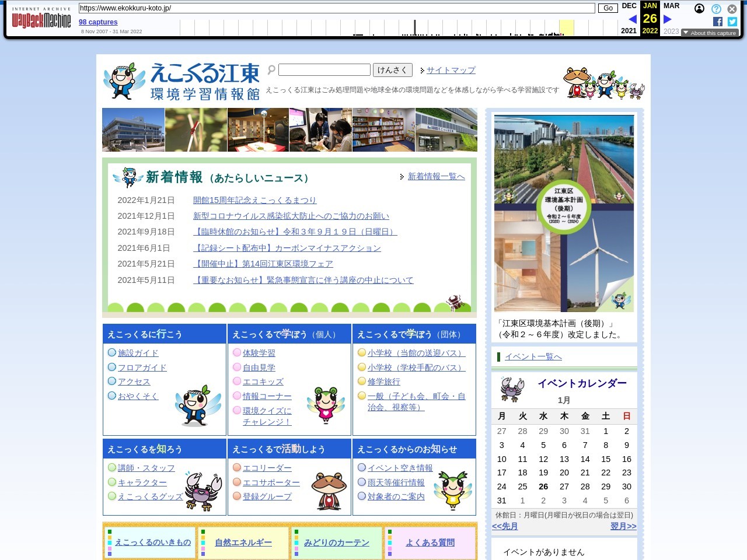Click the site search text box
The width and height of the screenshot is (747, 560).
(324, 70)
